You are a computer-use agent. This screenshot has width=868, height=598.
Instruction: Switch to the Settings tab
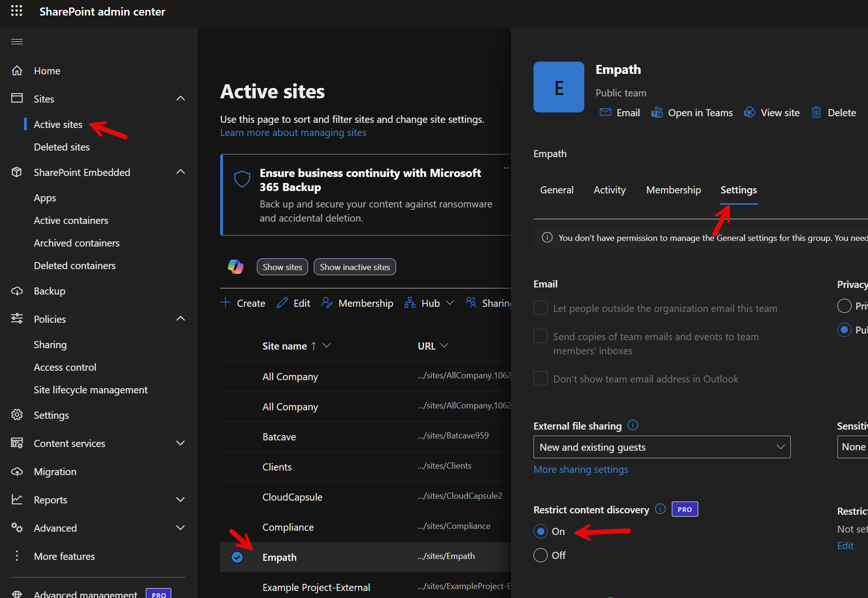click(x=739, y=190)
